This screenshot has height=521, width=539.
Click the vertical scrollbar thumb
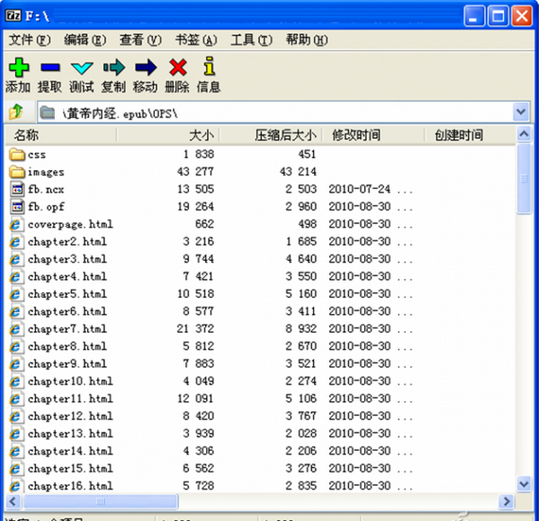coord(524,179)
